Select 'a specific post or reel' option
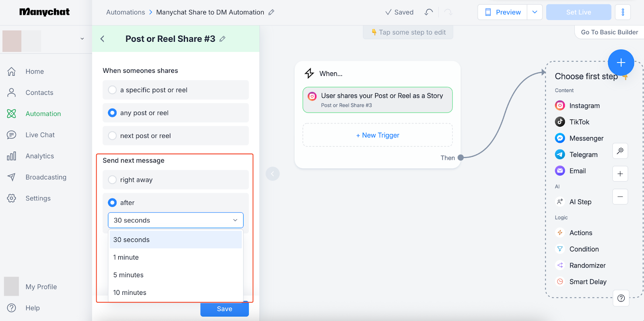The image size is (644, 321). coord(113,90)
